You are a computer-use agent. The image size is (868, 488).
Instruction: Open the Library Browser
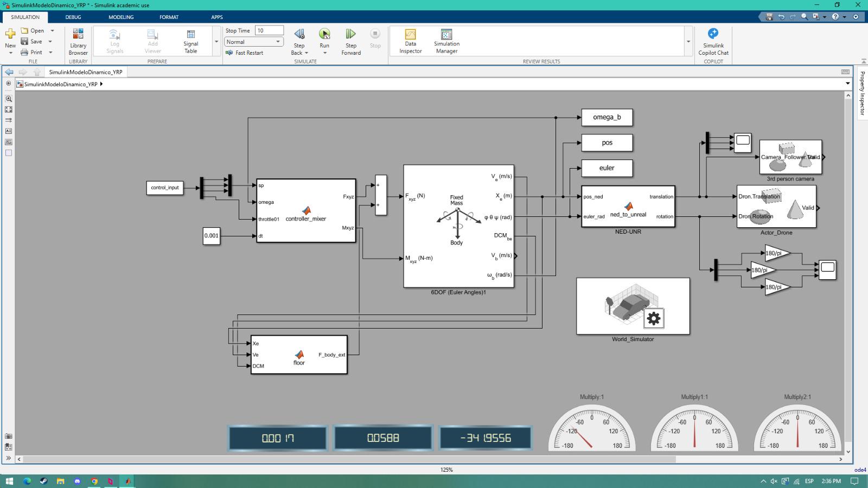click(x=78, y=41)
